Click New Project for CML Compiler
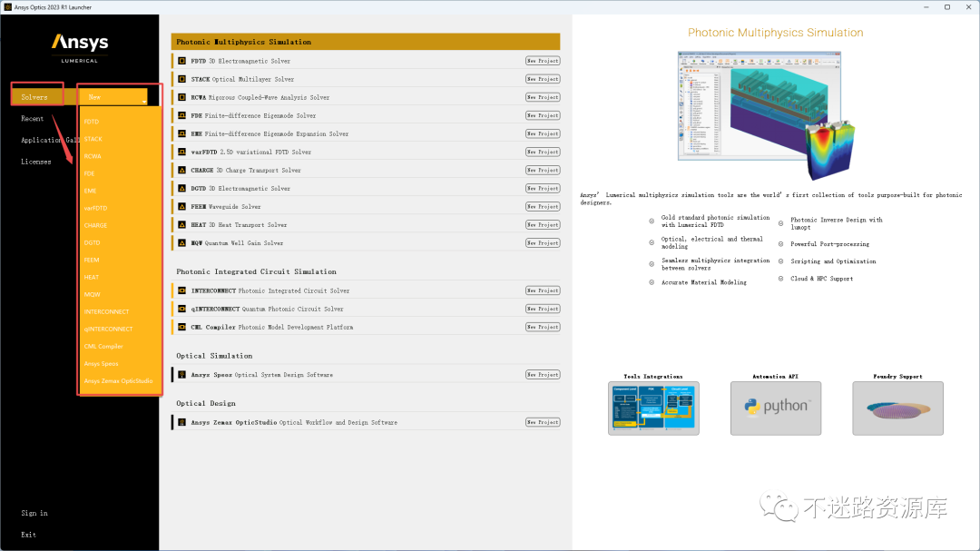980x551 pixels. [543, 327]
